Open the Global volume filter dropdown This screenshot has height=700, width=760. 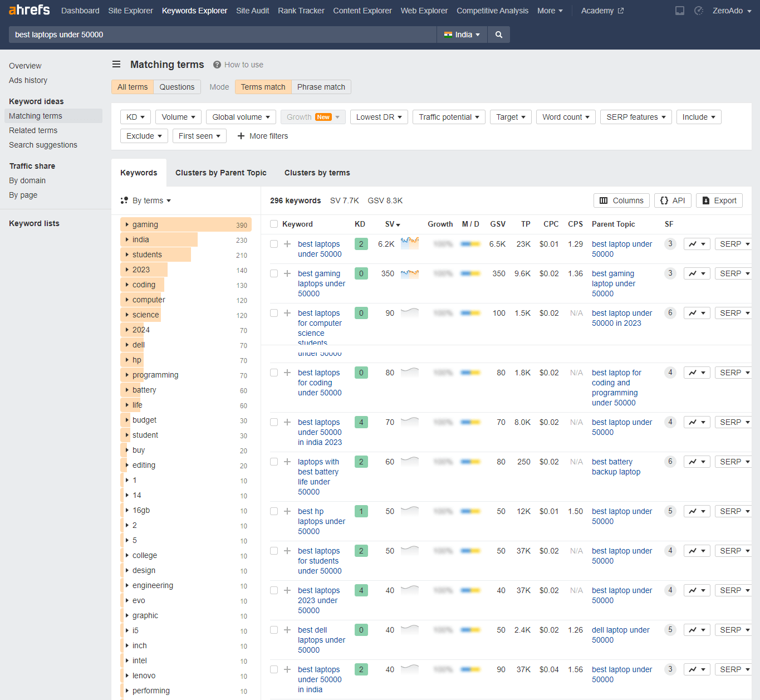241,117
